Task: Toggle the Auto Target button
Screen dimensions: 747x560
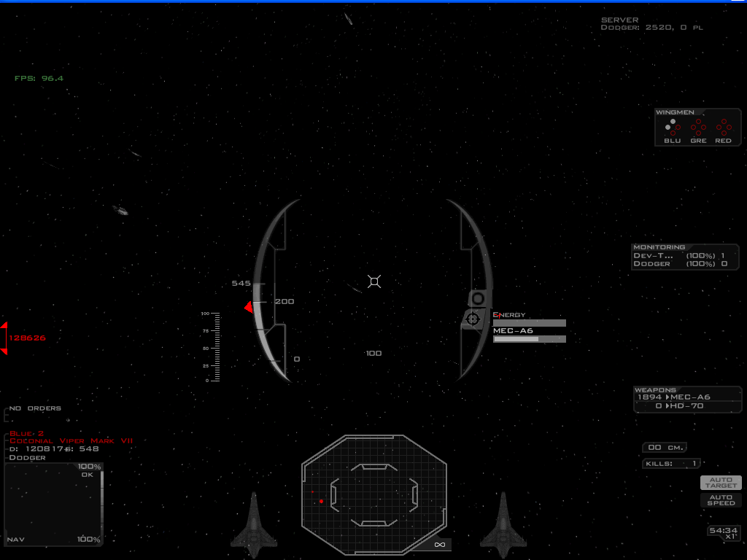Action: 721,483
